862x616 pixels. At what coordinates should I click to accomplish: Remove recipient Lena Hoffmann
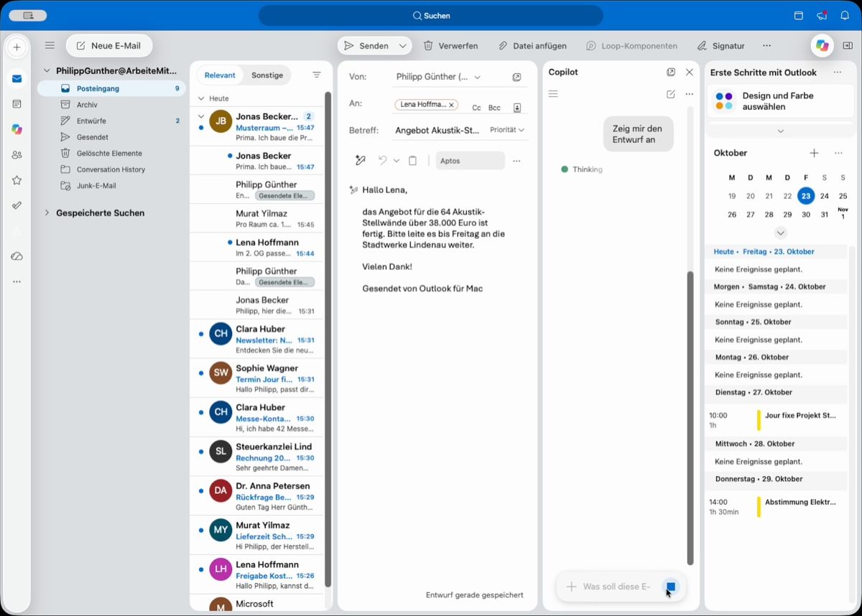tap(451, 105)
